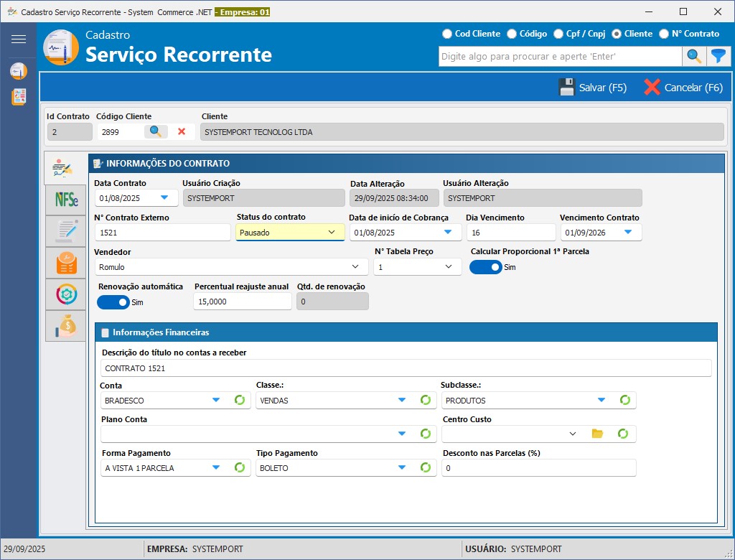This screenshot has height=560, width=735.
Task: Click the red X to clear client code
Action: [x=182, y=131]
